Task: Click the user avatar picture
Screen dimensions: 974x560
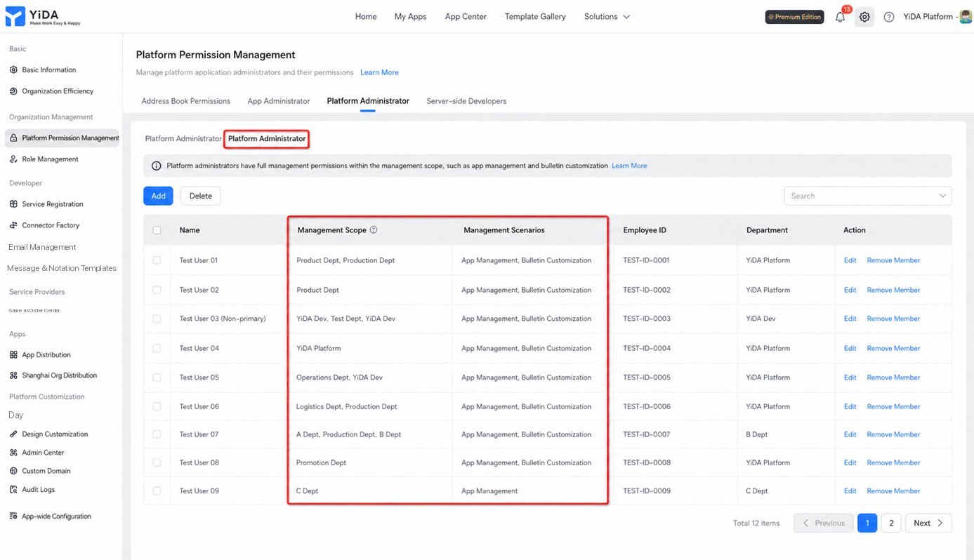Action: point(966,17)
